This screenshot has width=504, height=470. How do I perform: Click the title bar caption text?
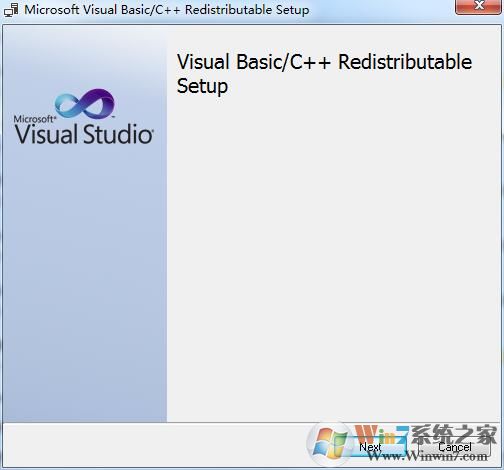click(x=167, y=10)
